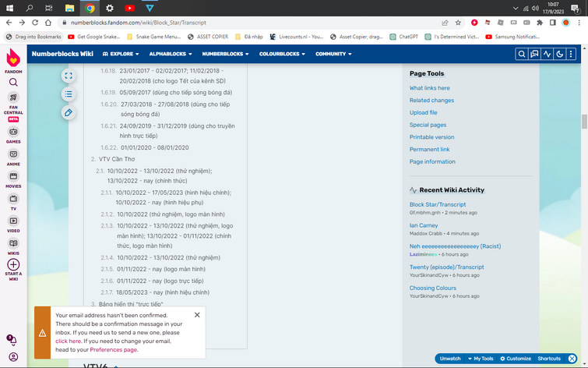Open Ian Carney recent activity link
The image size is (588, 368).
[424, 225]
